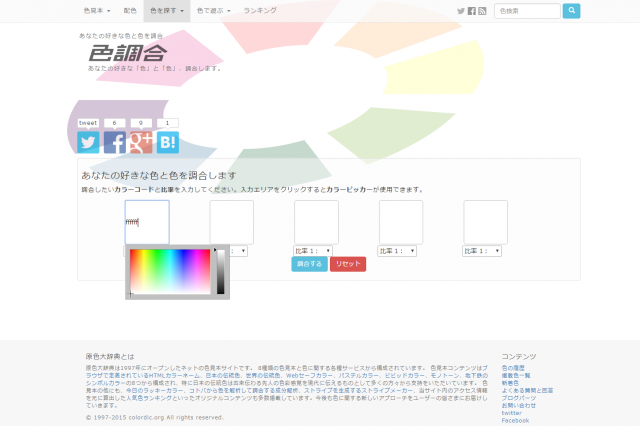Open the 比率 dropdown under fifth color box

[482, 251]
